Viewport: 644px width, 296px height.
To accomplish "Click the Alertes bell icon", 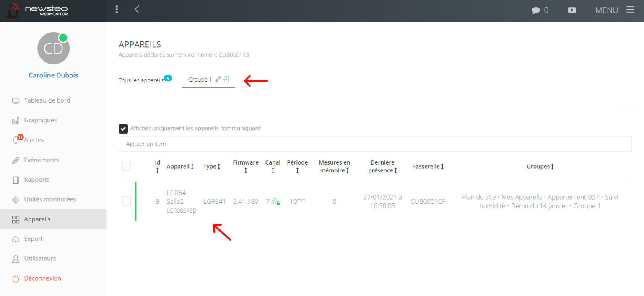I will point(16,140).
